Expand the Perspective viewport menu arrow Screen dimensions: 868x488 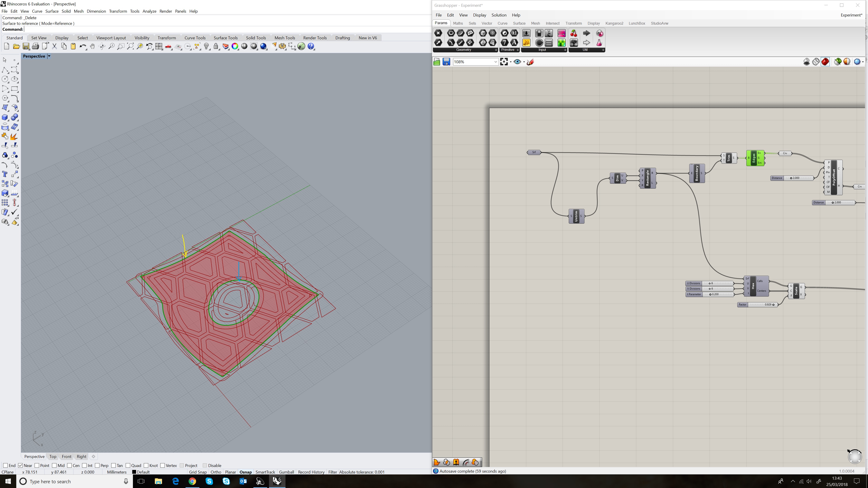pos(49,56)
